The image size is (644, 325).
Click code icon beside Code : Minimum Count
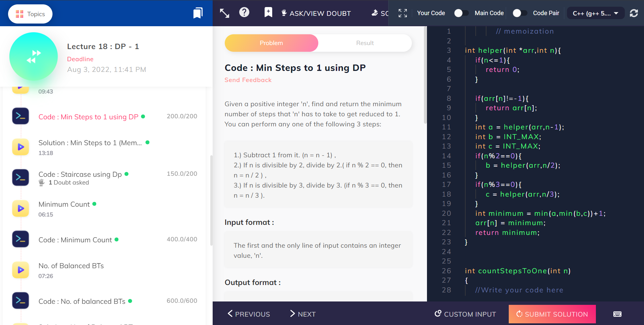coord(21,239)
